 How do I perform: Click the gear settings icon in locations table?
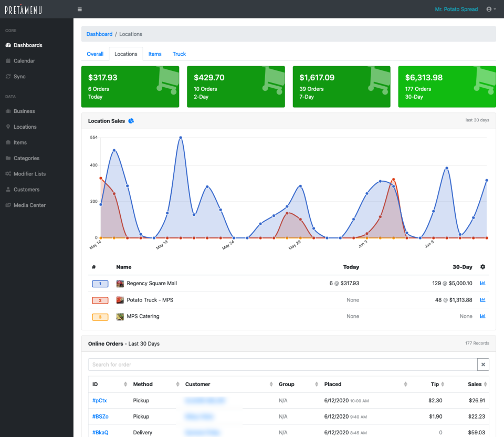(x=482, y=267)
